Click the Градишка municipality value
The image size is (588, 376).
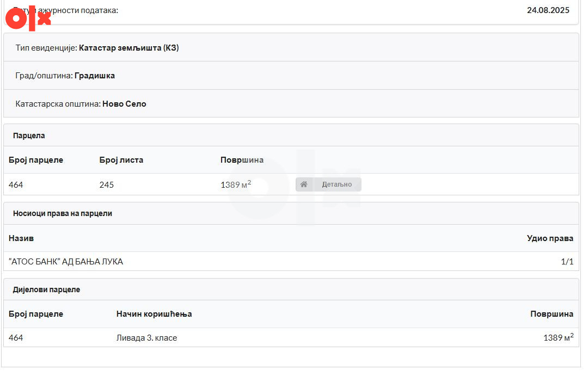point(95,76)
